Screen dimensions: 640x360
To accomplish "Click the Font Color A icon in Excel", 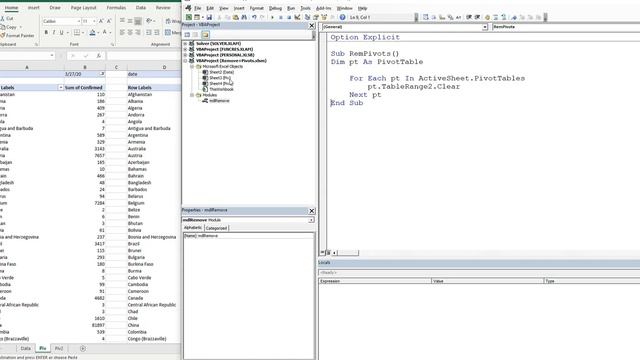I will point(104,32).
